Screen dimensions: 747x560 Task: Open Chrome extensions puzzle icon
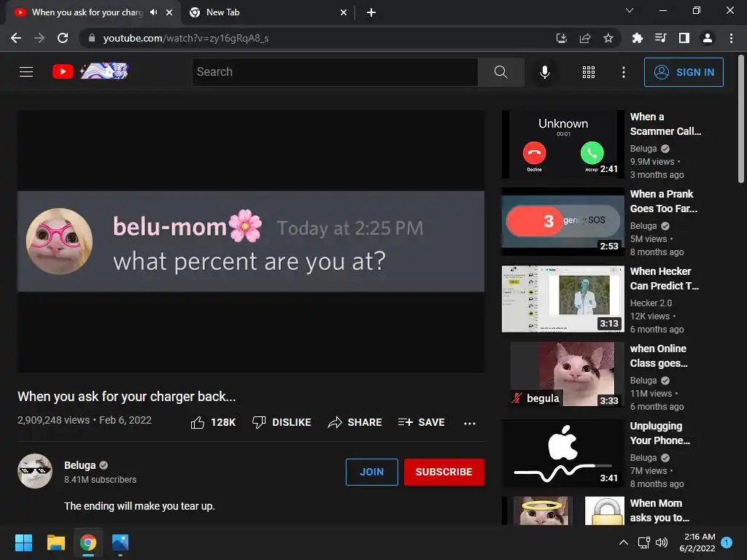(637, 38)
